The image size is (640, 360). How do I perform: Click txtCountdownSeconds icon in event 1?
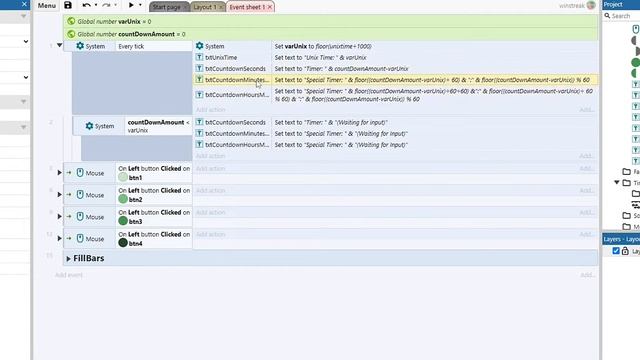(x=199, y=69)
